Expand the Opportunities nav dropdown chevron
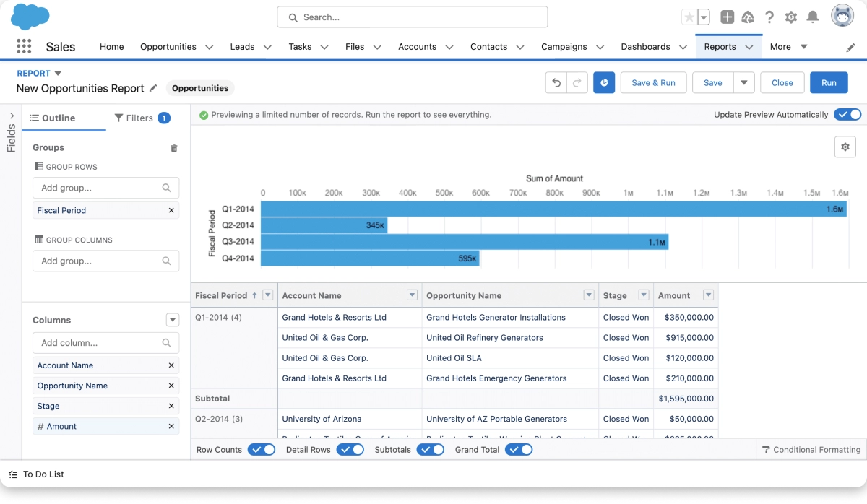This screenshot has height=504, width=867. point(209,47)
